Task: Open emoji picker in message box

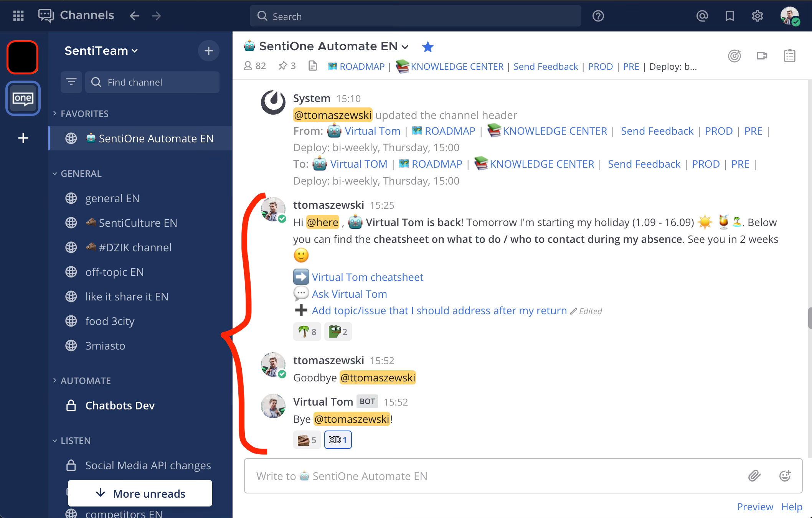Action: [x=785, y=476]
